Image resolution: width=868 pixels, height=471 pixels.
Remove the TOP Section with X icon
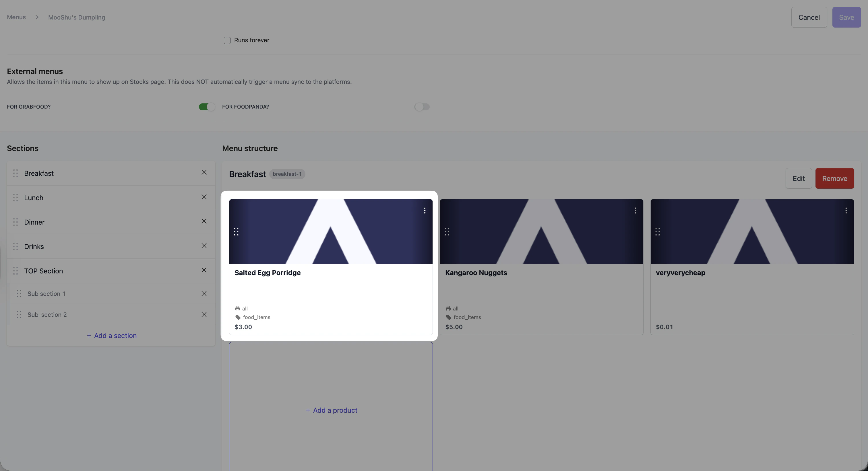204,271
